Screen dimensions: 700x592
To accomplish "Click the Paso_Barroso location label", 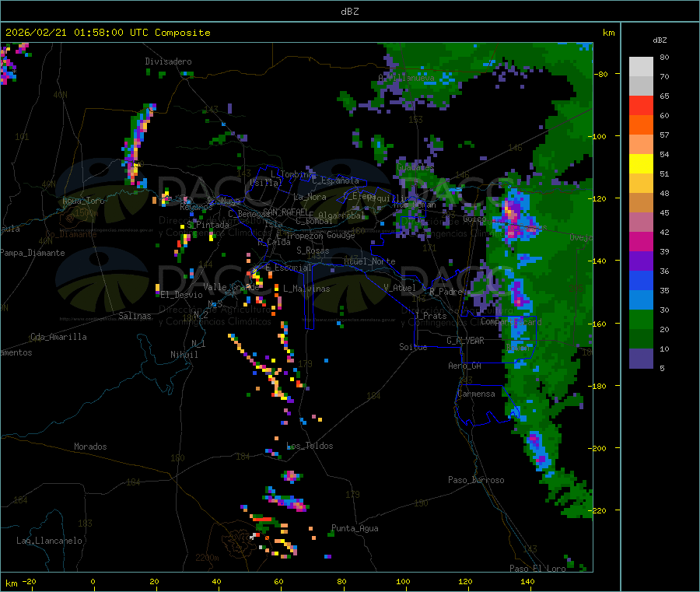I will click(x=476, y=480).
